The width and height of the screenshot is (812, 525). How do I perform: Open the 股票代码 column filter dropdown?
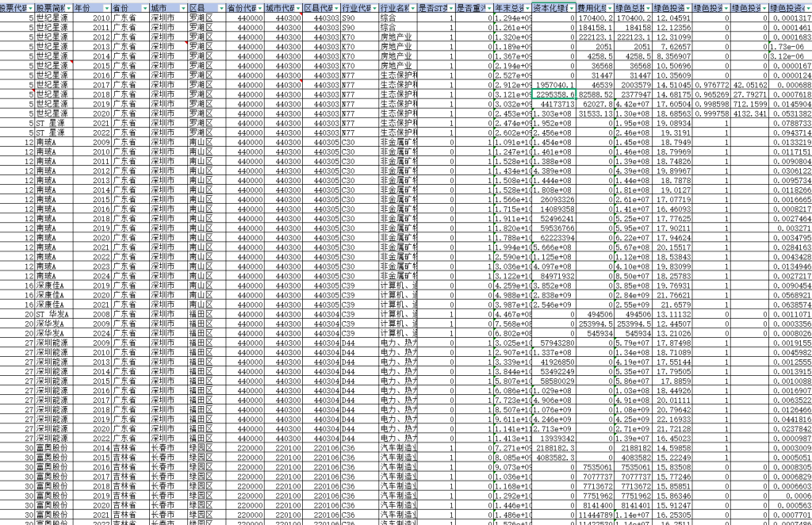pyautogui.click(x=30, y=6)
